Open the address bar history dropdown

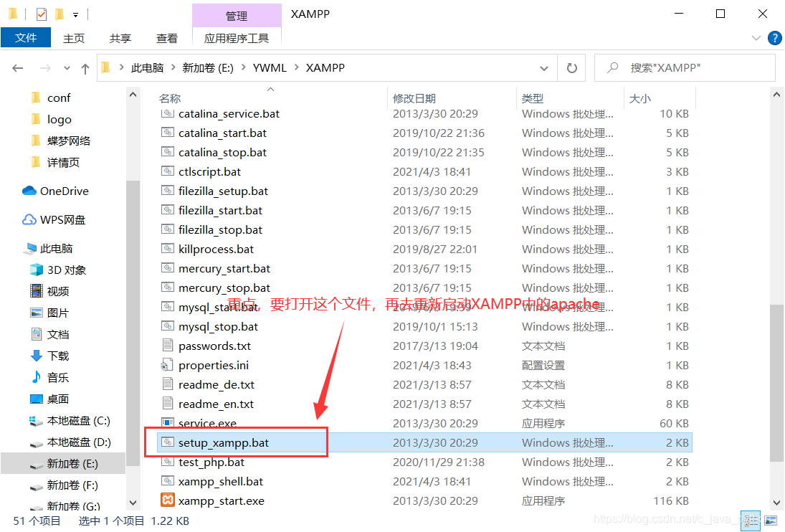point(544,68)
